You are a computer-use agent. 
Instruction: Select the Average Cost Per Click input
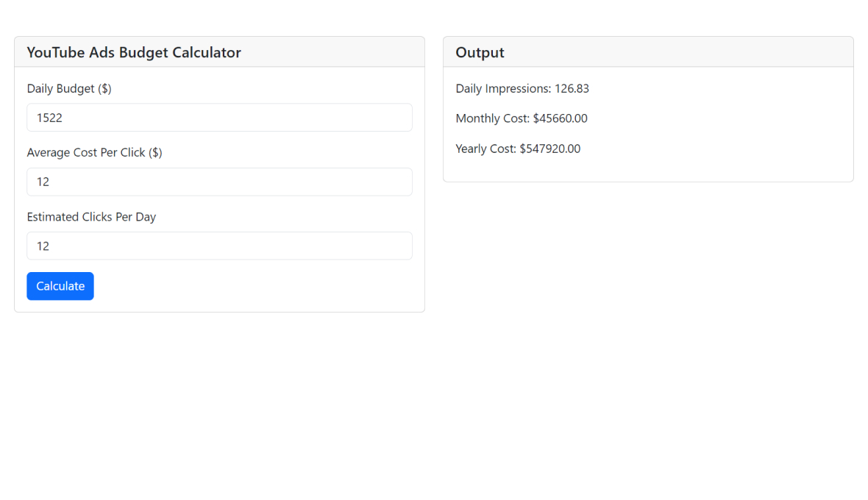click(219, 182)
